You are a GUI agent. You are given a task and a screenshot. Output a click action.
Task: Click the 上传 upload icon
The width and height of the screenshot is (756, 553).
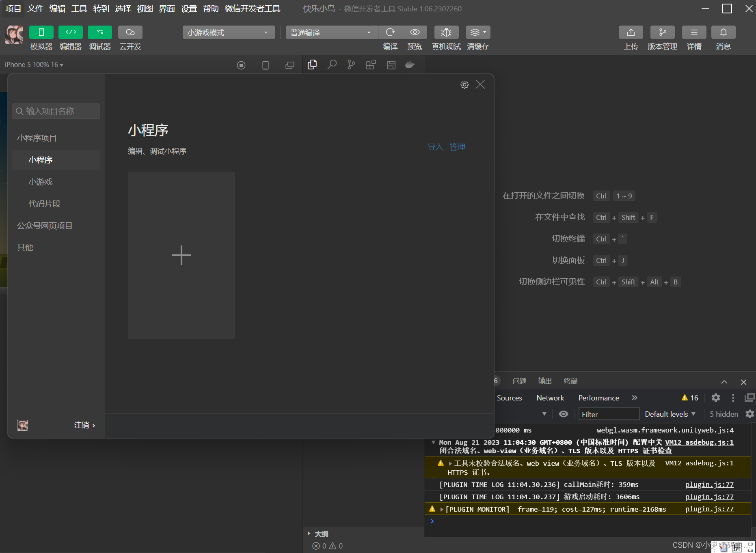click(631, 32)
